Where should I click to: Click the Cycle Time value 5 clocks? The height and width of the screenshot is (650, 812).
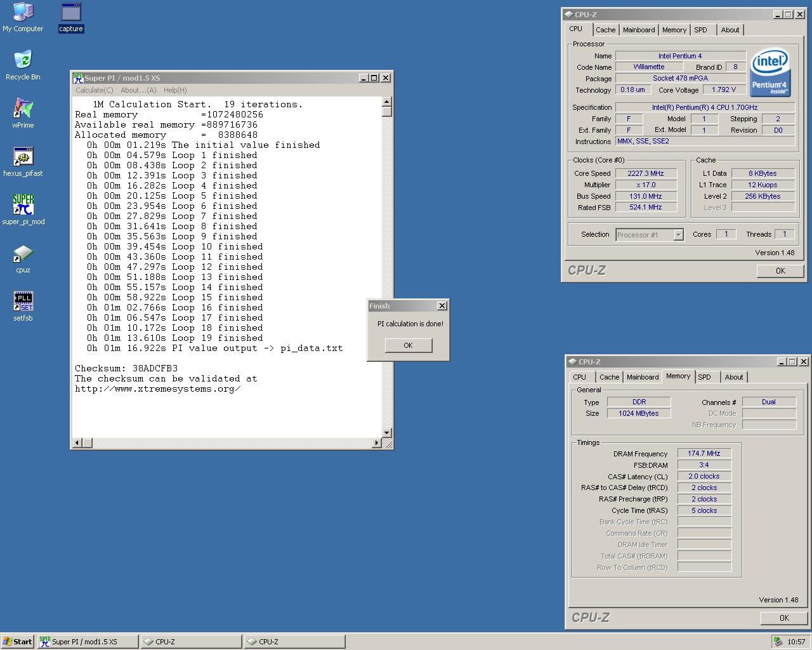pos(704,510)
